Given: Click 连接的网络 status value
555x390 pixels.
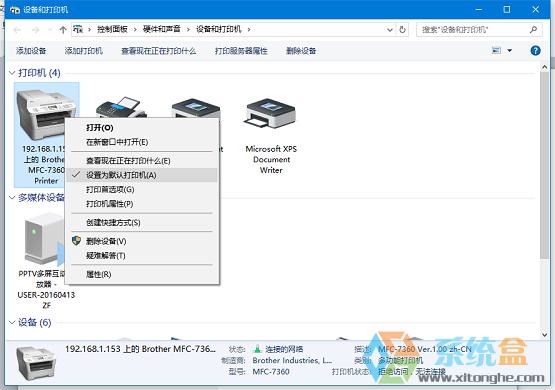Looking at the screenshot, I should (284, 349).
